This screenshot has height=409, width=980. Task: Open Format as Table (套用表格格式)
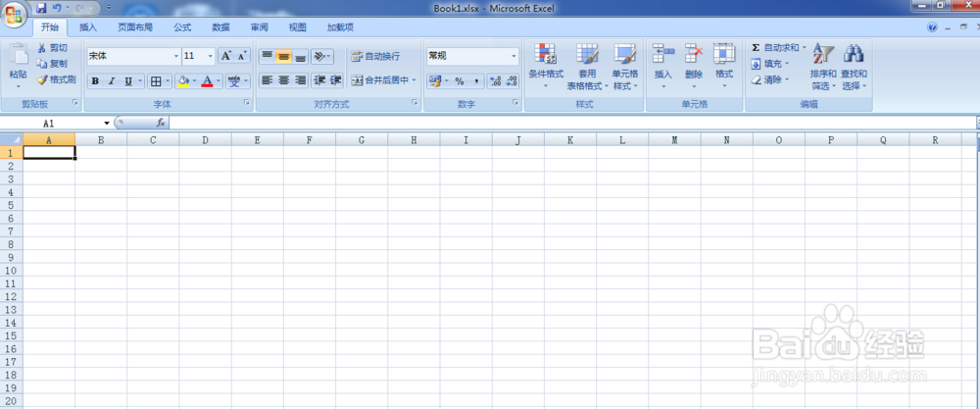point(587,67)
